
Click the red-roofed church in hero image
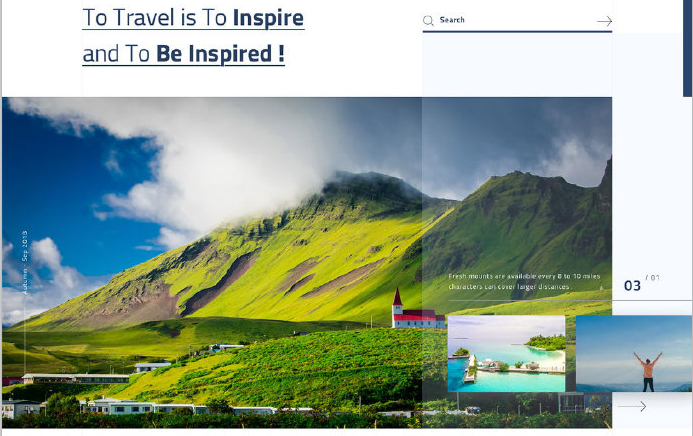pos(417,311)
